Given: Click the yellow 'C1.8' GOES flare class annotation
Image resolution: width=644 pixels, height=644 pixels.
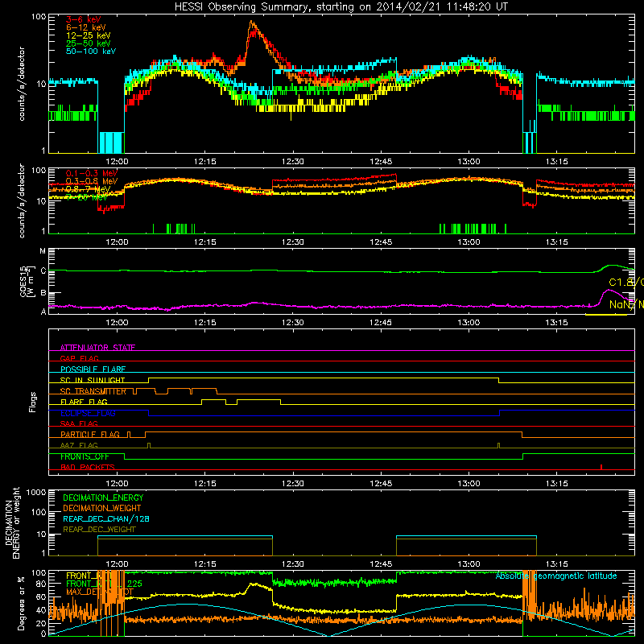Looking at the screenshot, I should pos(626,283).
